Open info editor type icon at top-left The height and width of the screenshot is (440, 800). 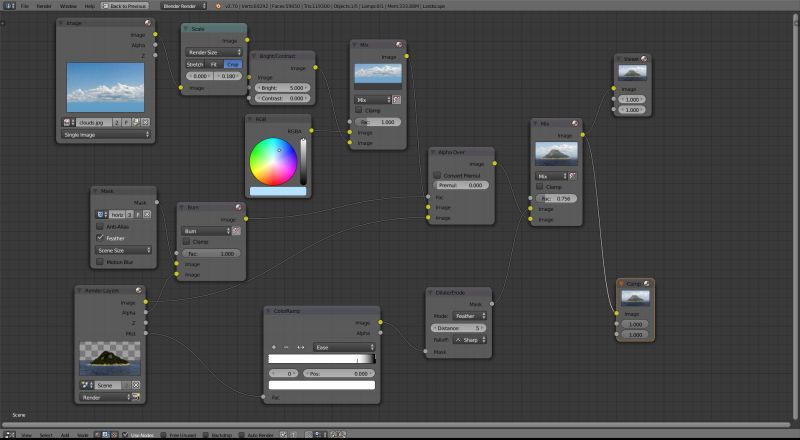[x=9, y=6]
